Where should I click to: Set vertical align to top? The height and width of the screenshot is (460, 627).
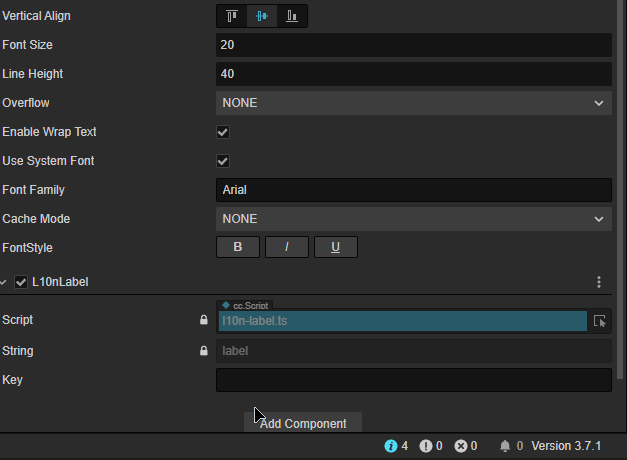tap(232, 16)
